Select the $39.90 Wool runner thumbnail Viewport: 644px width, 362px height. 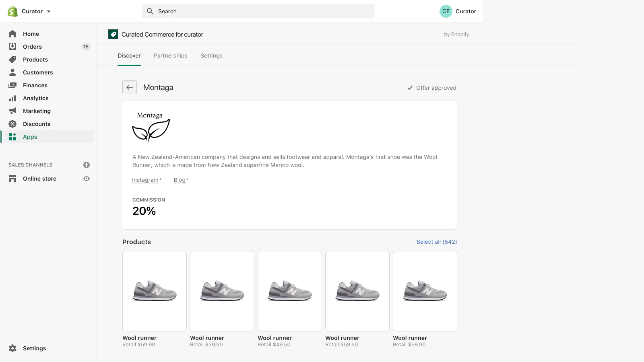pyautogui.click(x=222, y=291)
